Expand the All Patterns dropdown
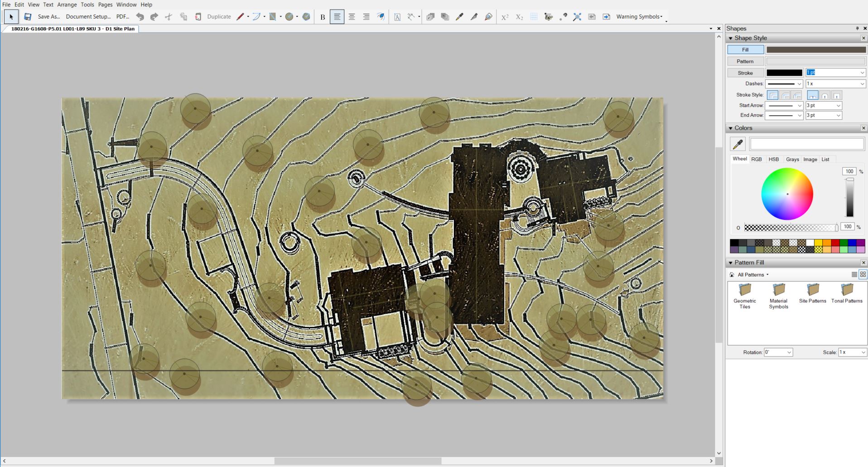The width and height of the screenshot is (868, 467). (x=752, y=275)
